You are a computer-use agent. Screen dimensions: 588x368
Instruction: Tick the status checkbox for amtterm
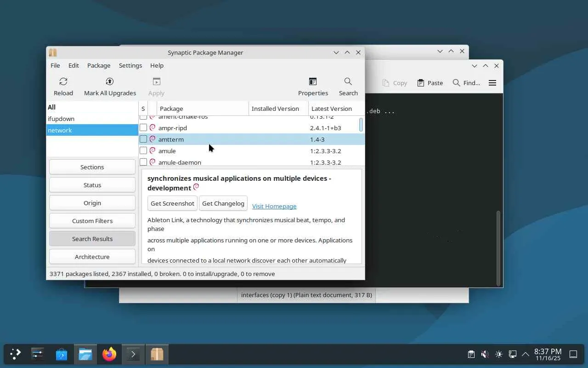(x=143, y=139)
